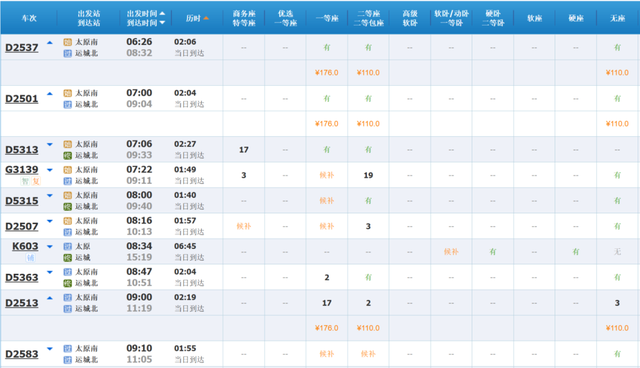Open train D2501 details link
The image size is (640, 368).
pyautogui.click(x=22, y=99)
